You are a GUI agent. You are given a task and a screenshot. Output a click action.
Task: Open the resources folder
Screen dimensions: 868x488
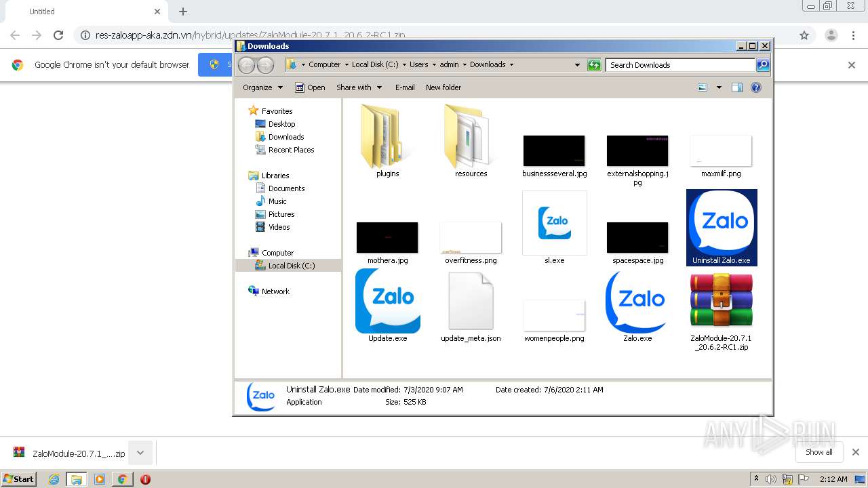point(471,138)
